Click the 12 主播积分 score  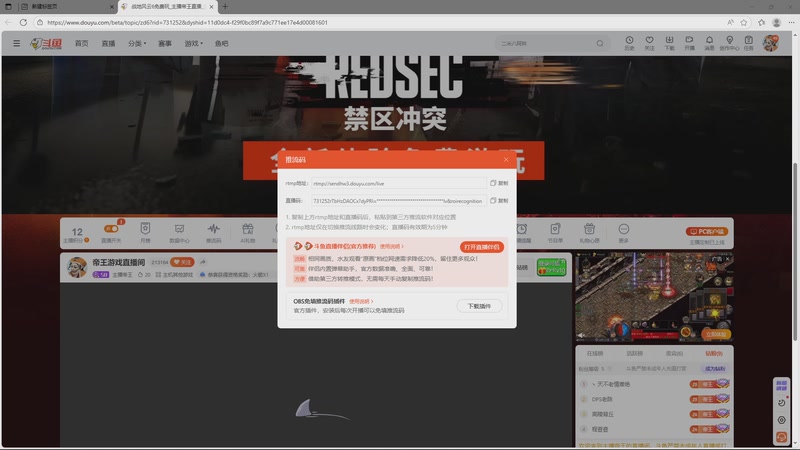pos(77,235)
